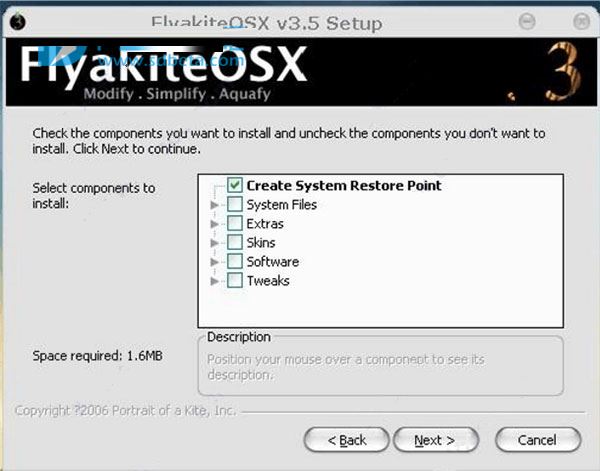600x471 pixels.
Task: Go back with the Back button
Action: pyautogui.click(x=347, y=440)
